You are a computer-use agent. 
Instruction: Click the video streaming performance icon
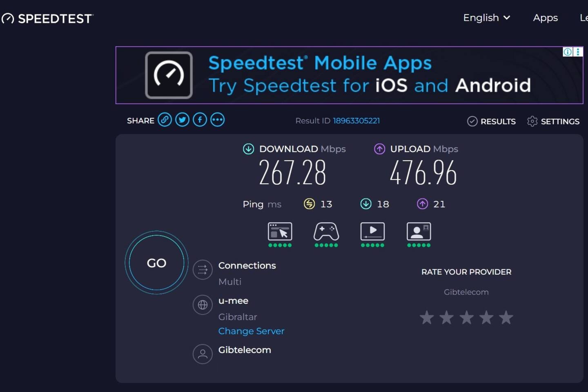click(x=372, y=232)
